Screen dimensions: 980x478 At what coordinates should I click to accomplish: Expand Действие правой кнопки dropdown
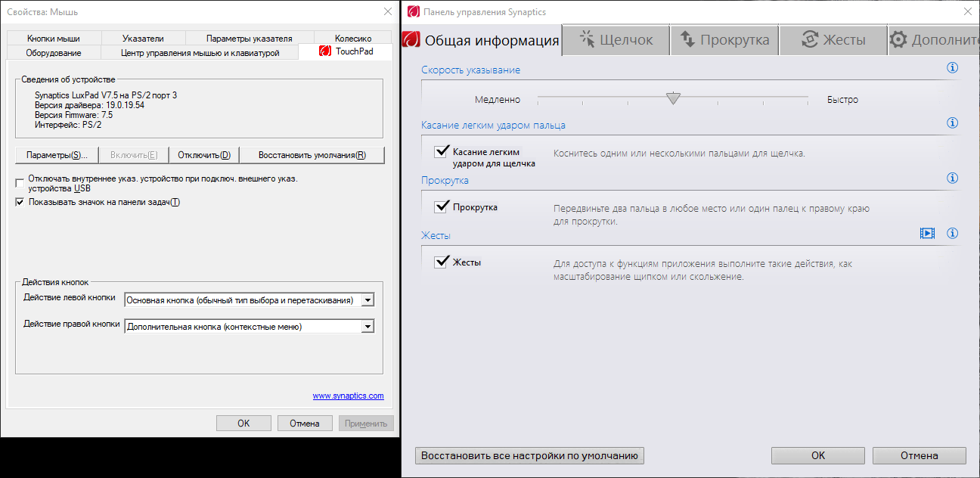367,327
